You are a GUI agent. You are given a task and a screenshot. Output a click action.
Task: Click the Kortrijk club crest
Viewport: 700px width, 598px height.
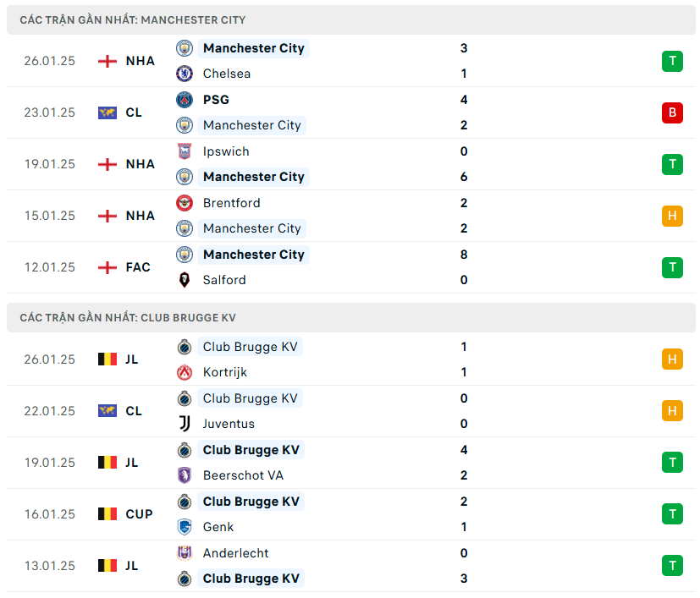point(185,372)
